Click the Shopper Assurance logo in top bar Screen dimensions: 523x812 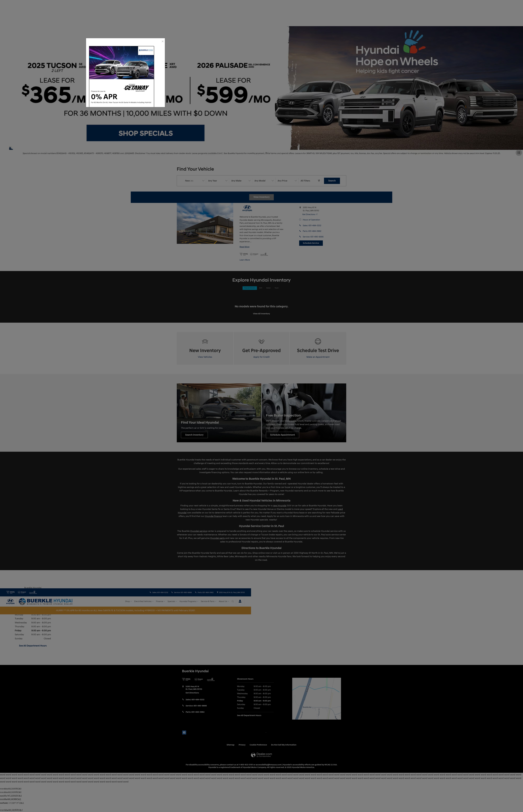[x=22, y=592]
